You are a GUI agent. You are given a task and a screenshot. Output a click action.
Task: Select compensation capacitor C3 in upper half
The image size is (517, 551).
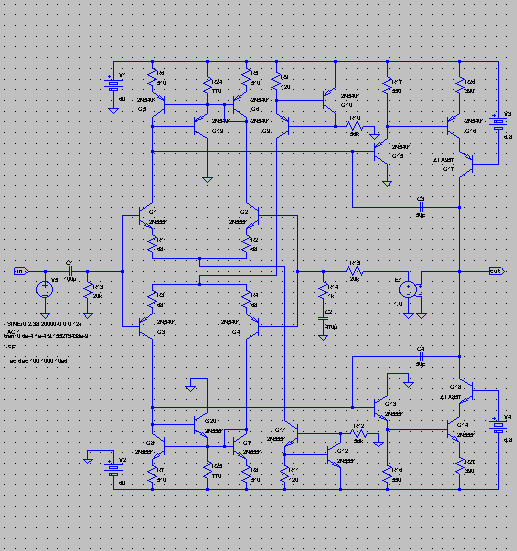point(421,207)
